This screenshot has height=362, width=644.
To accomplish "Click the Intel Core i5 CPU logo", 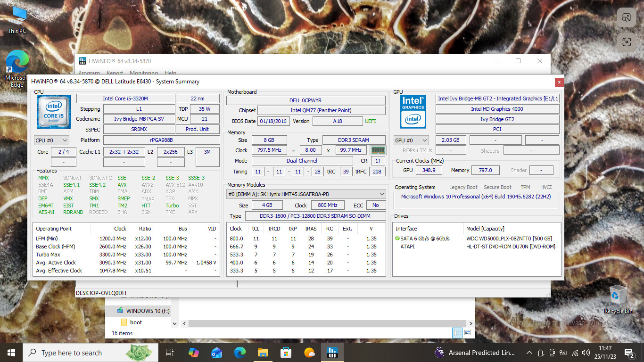I will (54, 112).
